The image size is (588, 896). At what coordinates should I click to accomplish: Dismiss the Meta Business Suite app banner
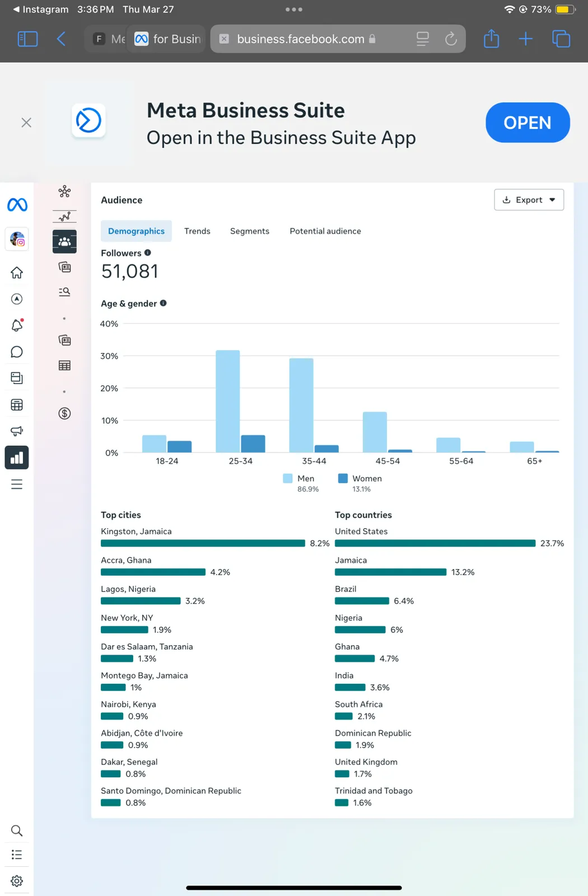point(26,123)
